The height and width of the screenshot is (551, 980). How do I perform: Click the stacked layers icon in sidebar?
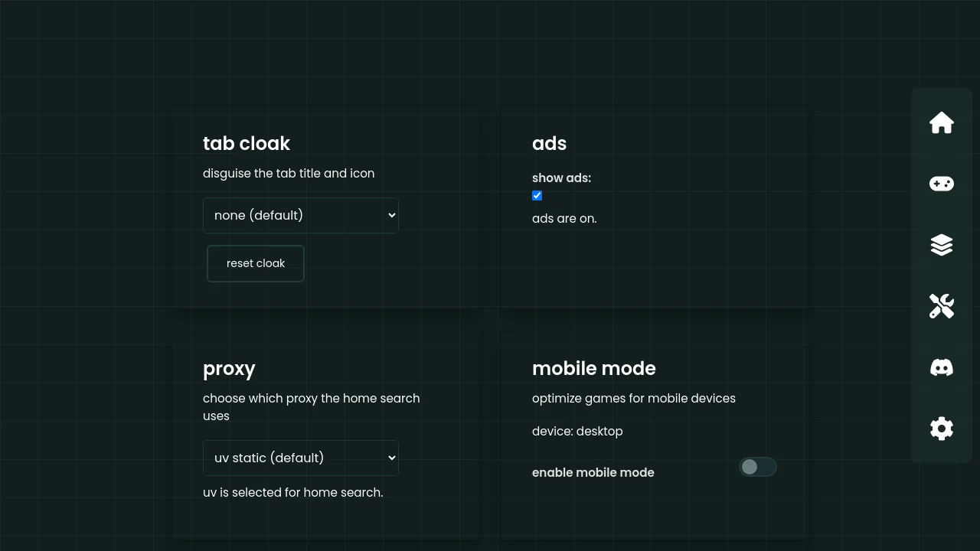click(x=941, y=245)
